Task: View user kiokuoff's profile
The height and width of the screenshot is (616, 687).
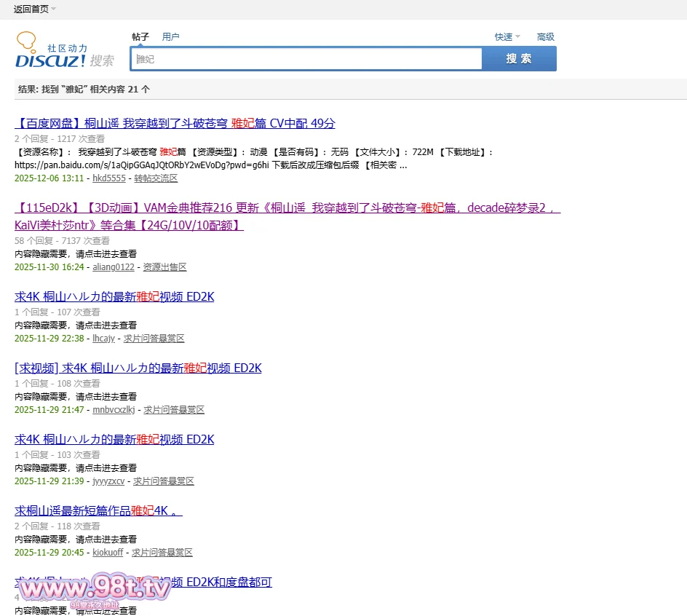Action: click(x=107, y=553)
